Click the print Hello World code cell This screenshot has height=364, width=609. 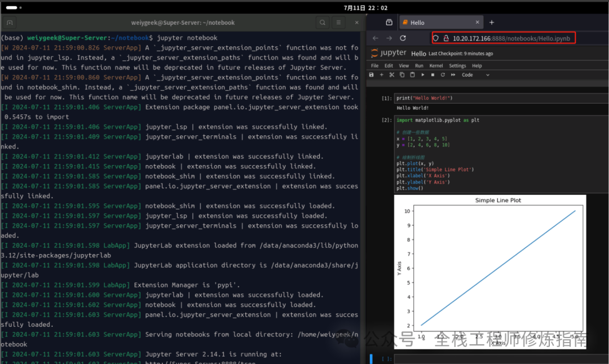point(501,98)
